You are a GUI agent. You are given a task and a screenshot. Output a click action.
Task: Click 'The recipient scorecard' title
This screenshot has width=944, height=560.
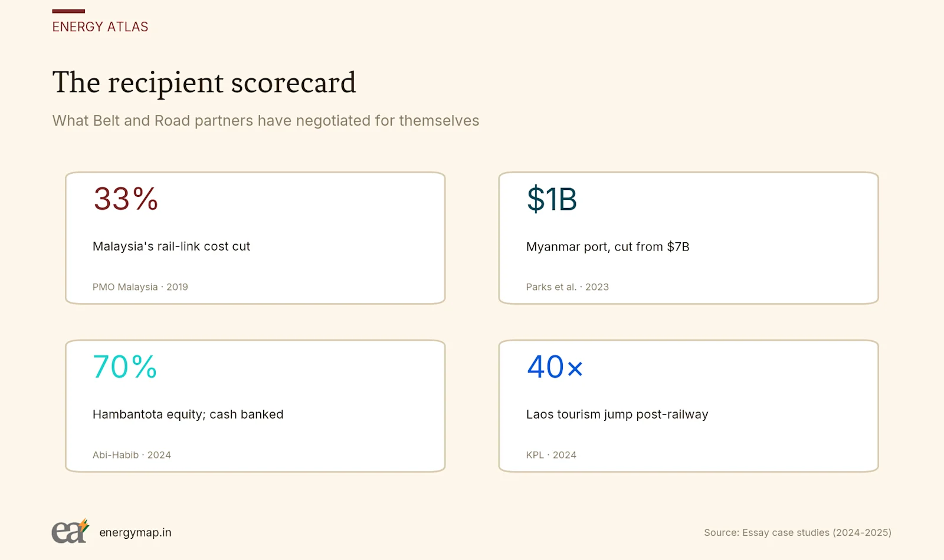(204, 83)
